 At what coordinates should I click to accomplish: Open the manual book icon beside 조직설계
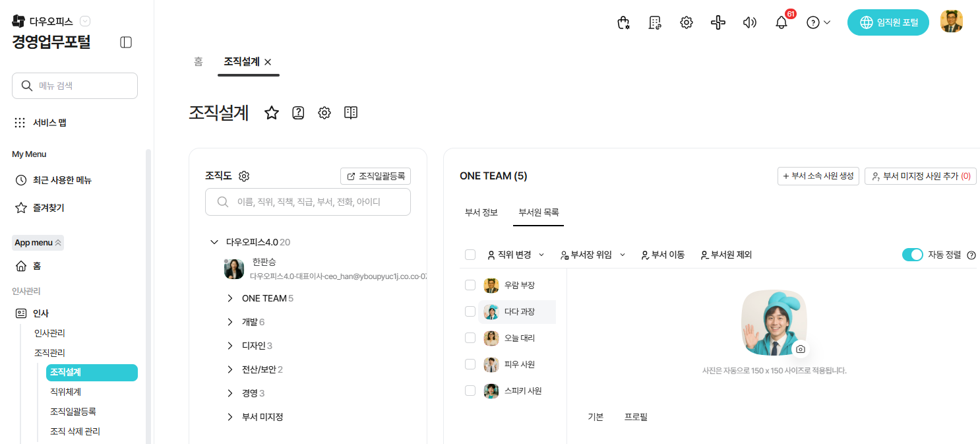(x=351, y=113)
